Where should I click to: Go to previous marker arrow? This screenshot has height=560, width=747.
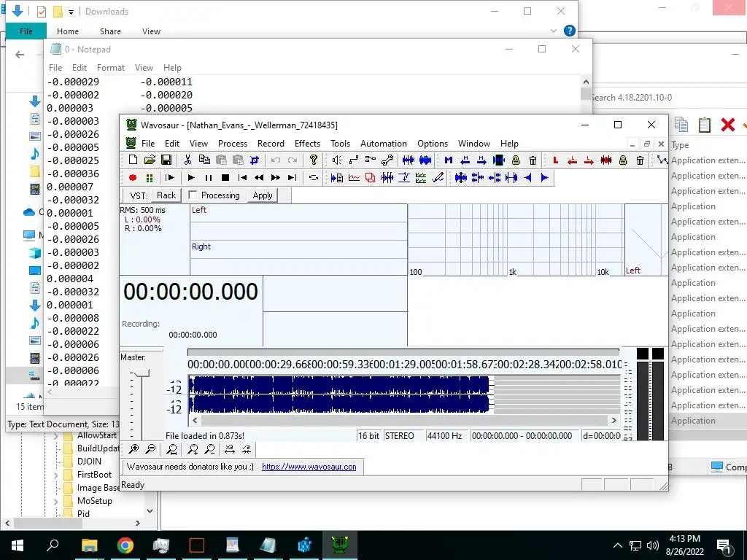tap(465, 160)
